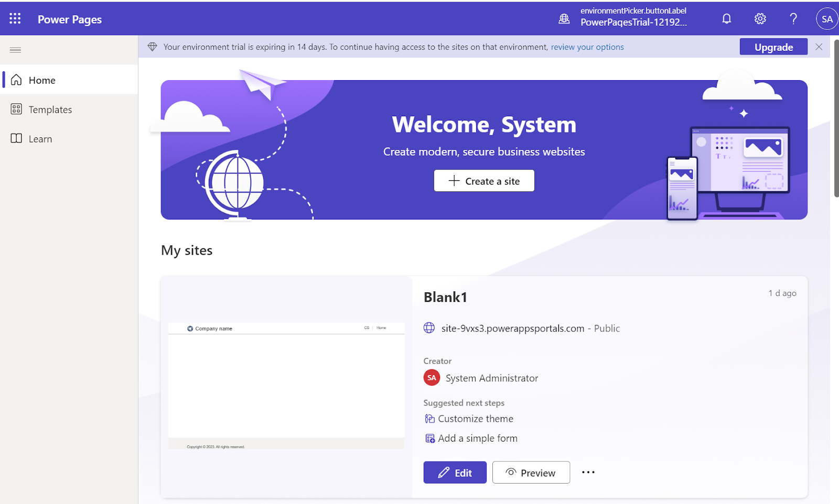Click the My sites heading
Screen dimensions: 839x504
(187, 250)
